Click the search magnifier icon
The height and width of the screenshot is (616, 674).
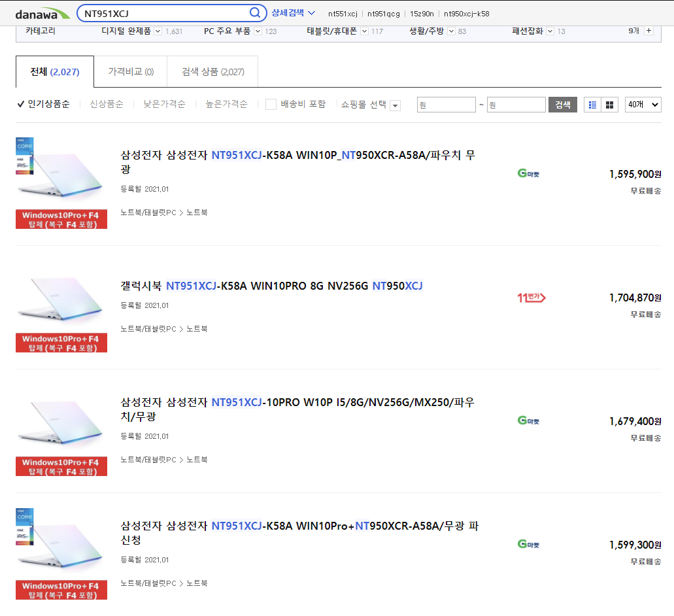coord(255,13)
